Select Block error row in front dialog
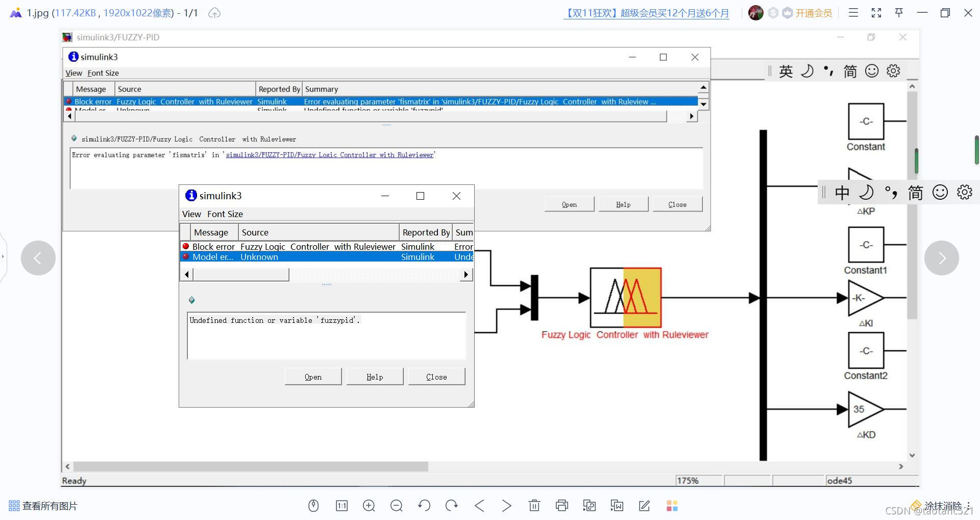This screenshot has height=520, width=980. click(327, 246)
